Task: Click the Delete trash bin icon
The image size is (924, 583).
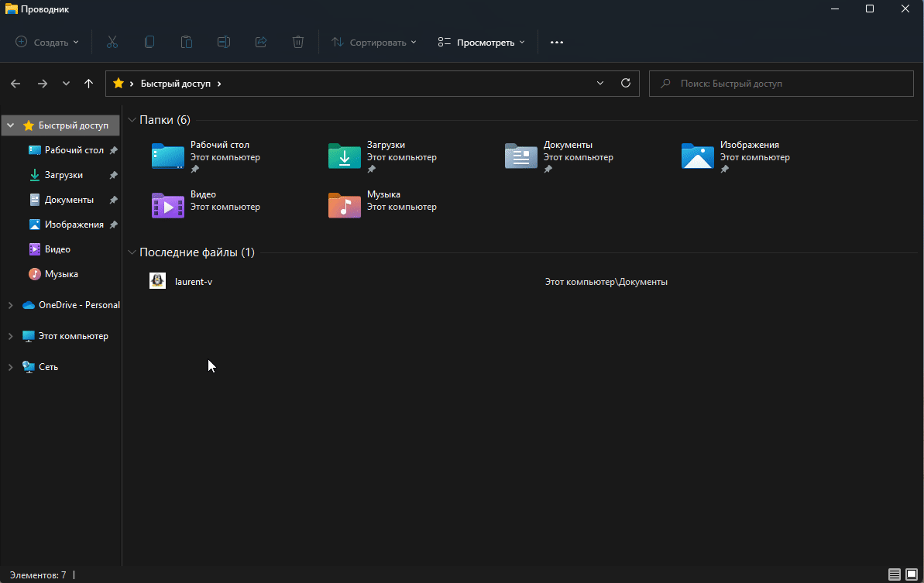Action: [x=298, y=43]
